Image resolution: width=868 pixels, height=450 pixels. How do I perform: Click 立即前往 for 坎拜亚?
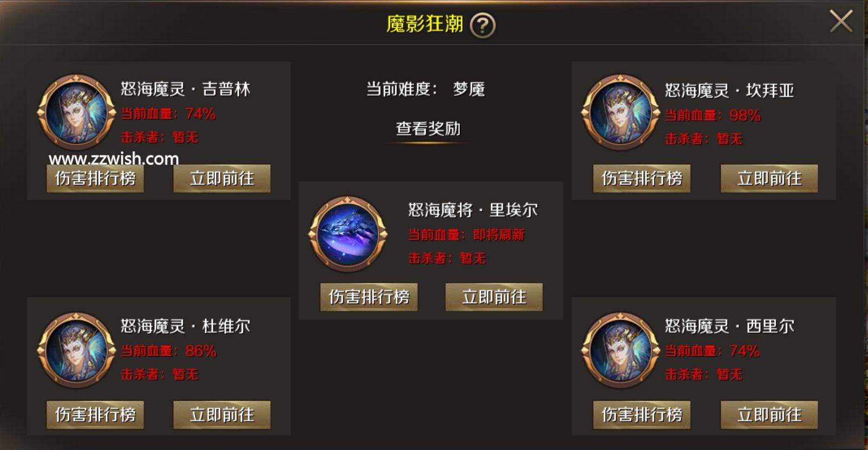click(x=769, y=178)
